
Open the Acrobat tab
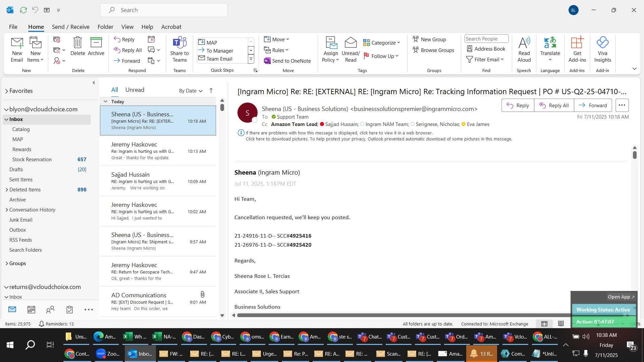(171, 27)
